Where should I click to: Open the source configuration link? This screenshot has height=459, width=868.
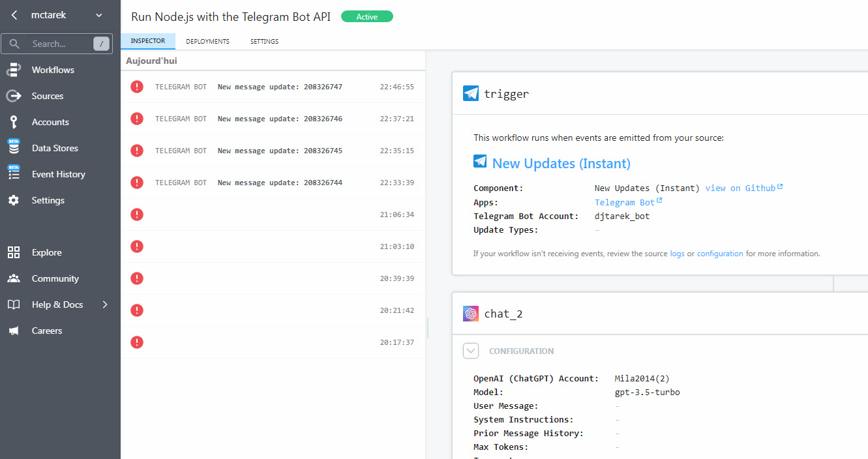720,254
